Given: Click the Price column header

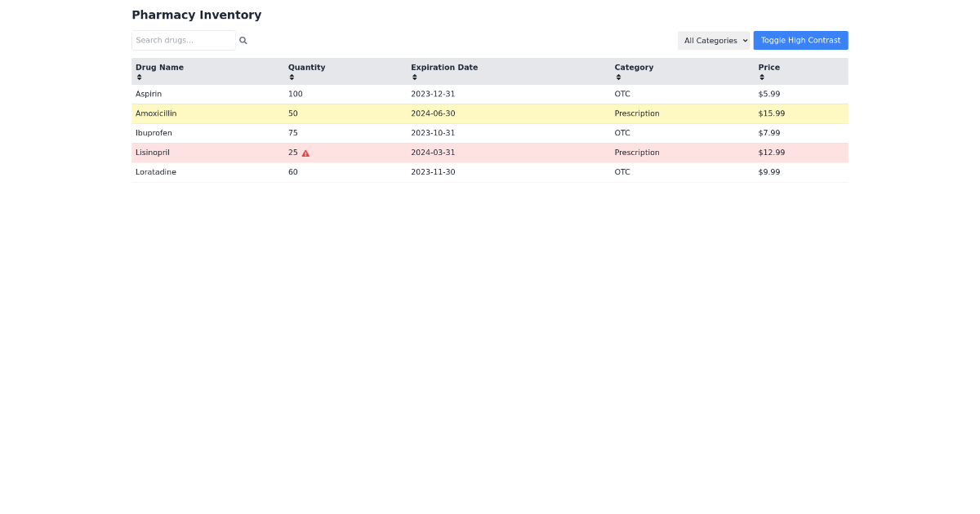Looking at the screenshot, I should [768, 68].
